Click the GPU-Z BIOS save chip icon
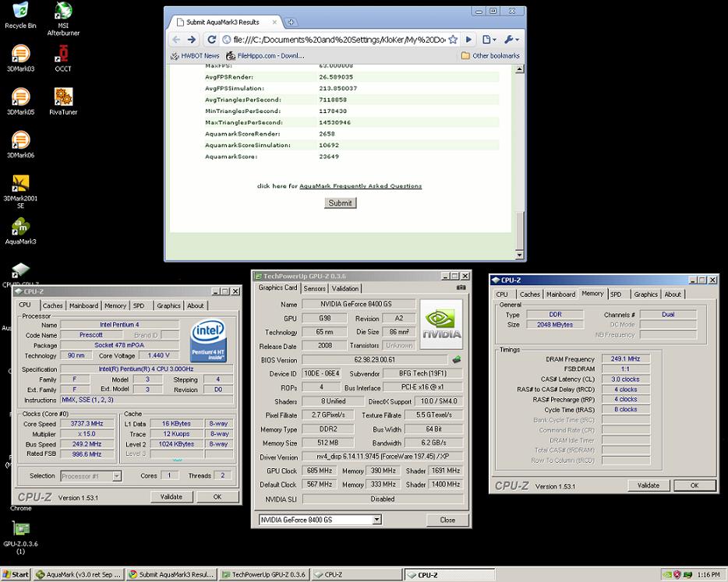Image resolution: width=728 pixels, height=582 pixels. click(457, 359)
